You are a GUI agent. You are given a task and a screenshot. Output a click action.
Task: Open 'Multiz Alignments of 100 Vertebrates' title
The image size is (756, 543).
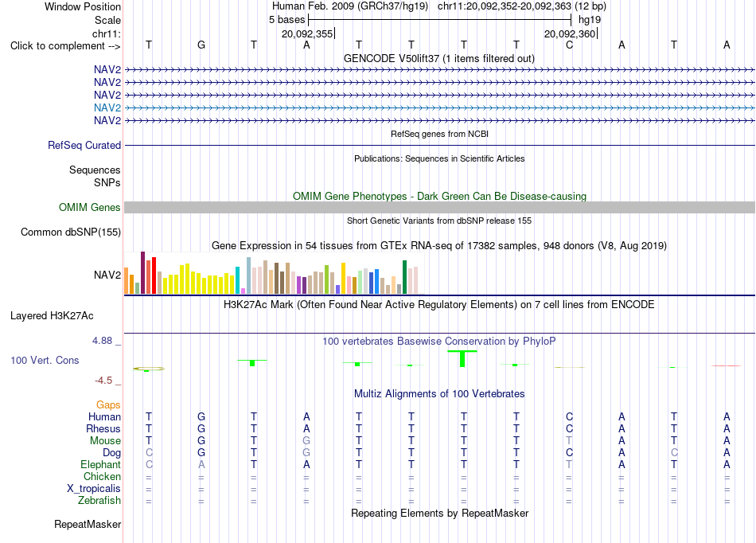pyautogui.click(x=439, y=394)
